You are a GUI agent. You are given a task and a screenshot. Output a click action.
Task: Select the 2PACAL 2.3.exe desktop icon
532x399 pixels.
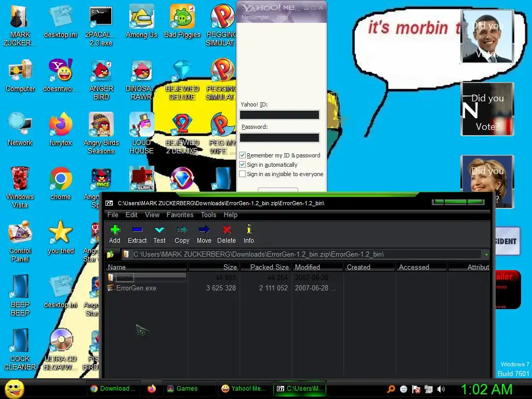(x=101, y=25)
